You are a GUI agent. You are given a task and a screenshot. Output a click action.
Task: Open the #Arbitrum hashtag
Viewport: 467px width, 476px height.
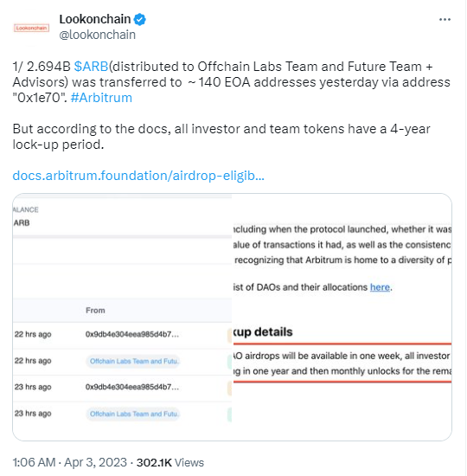[x=101, y=98]
